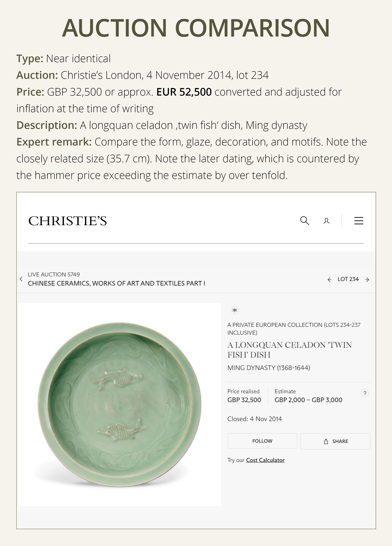Open the Chinese Ceramics auction title link
The image size is (392, 546).
click(x=116, y=283)
